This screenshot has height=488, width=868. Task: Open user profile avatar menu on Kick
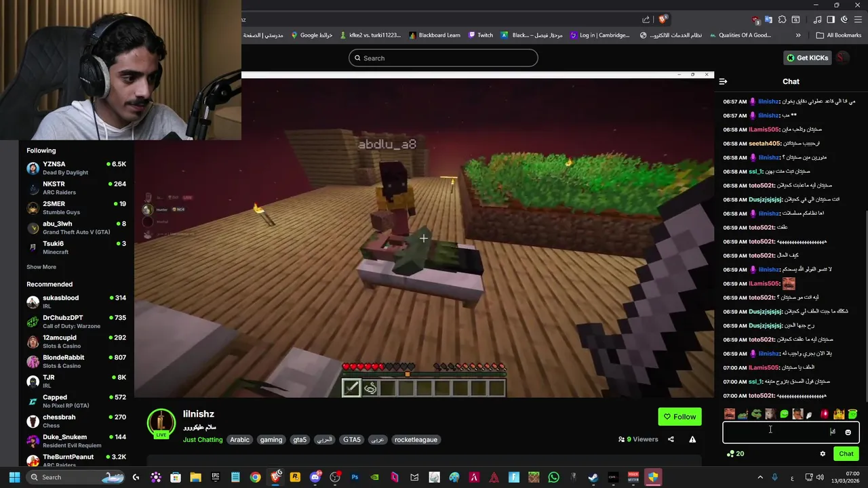(x=842, y=58)
